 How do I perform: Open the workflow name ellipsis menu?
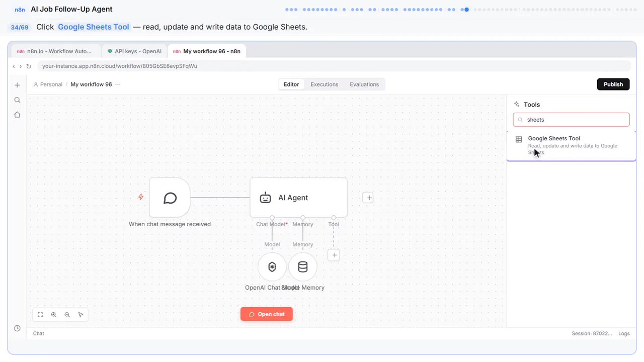point(118,84)
